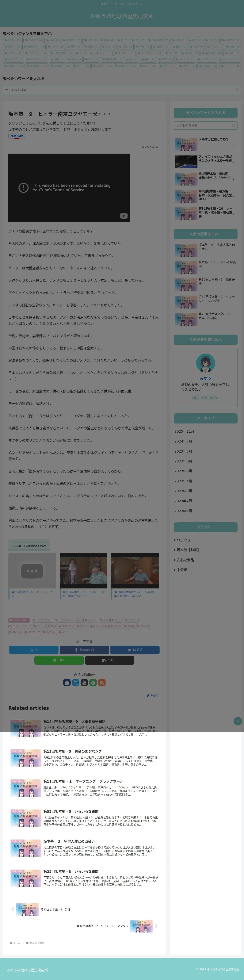Open related article 第11回坂本塾・1 オープニング ブラックホール
The width and height of the screenshot is (244, 980).
(84, 788)
